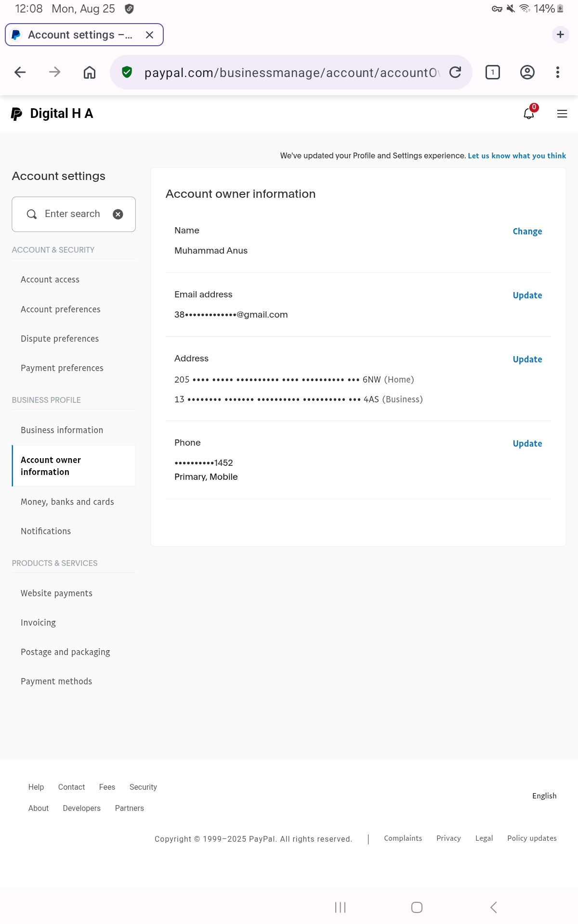Update the phone number
This screenshot has height=924, width=578.
527,444
